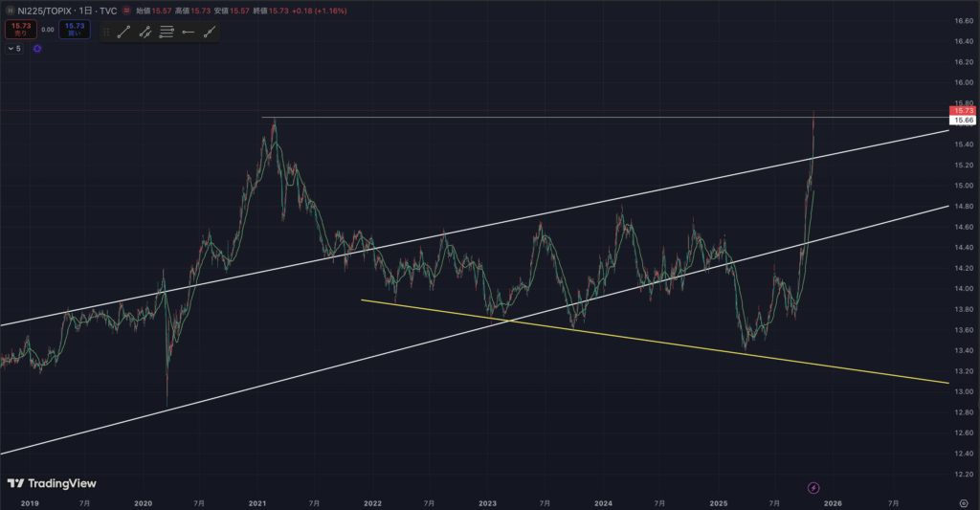Click the purple indicator icon beside the 5
Viewport: 980px width, 510px height.
[x=36, y=48]
